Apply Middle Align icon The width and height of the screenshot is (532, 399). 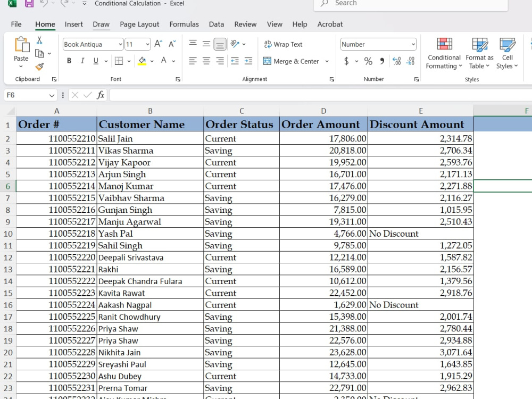(206, 44)
